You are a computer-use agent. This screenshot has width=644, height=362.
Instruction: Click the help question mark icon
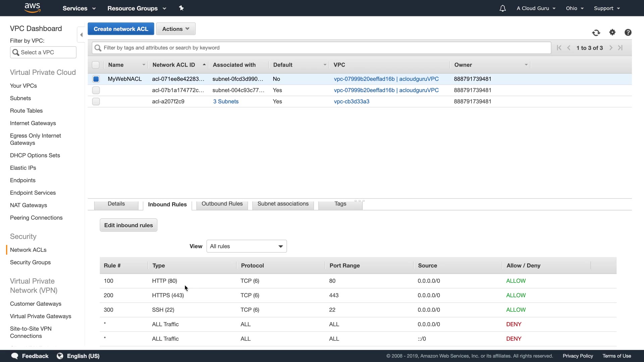coord(628,32)
